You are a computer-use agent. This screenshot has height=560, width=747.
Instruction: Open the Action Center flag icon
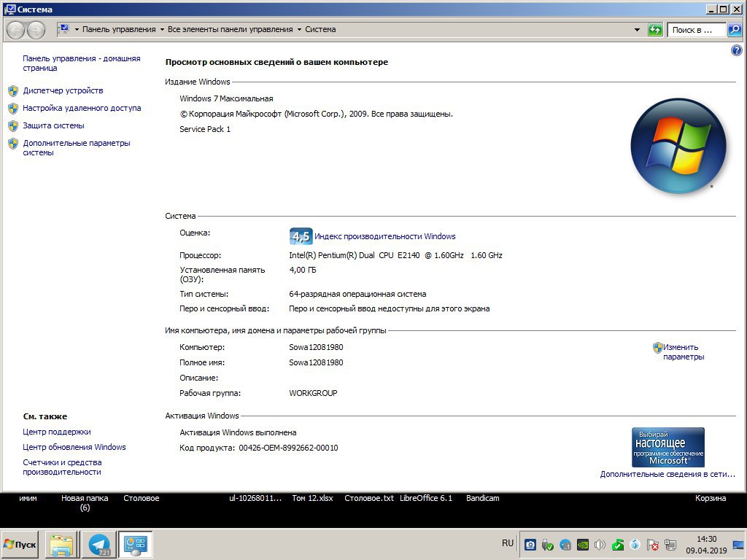(653, 544)
